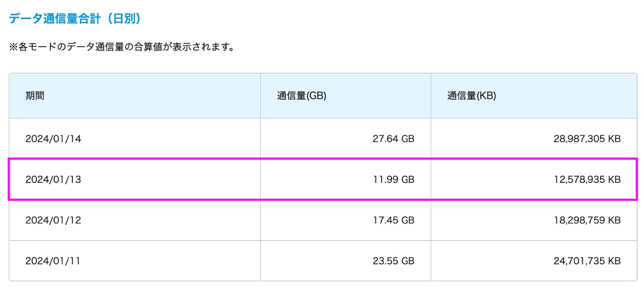Click the 28,987,305 KB cell
This screenshot has height=288, width=644.
pos(534,138)
